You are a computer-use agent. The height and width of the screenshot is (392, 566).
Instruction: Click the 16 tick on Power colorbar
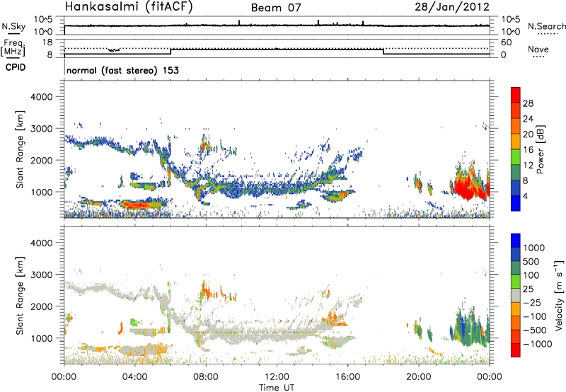[528, 150]
